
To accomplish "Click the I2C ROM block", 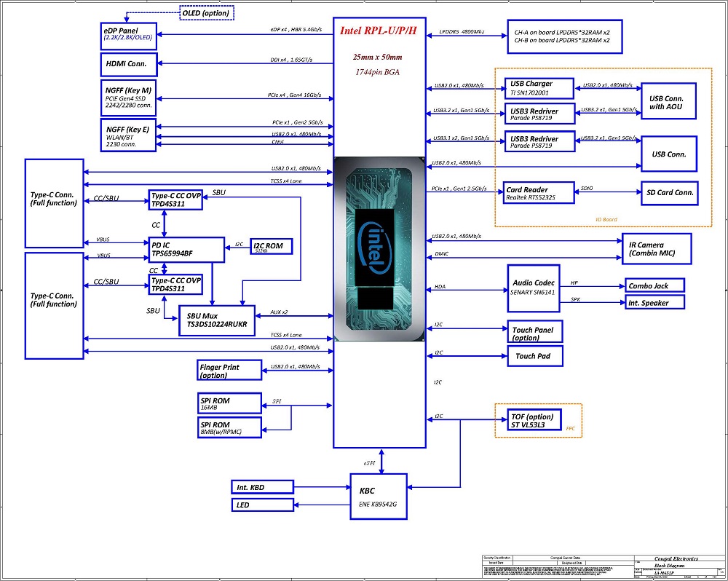I will pyautogui.click(x=272, y=247).
